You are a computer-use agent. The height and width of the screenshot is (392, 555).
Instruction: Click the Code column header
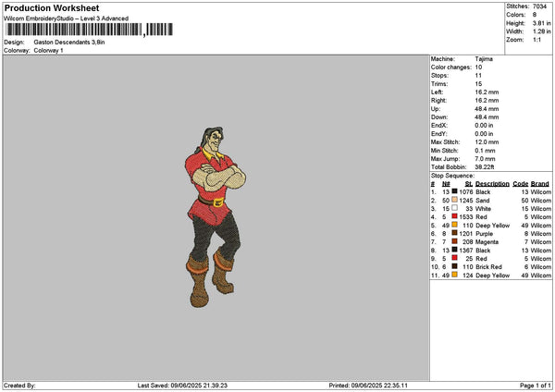tap(520, 184)
